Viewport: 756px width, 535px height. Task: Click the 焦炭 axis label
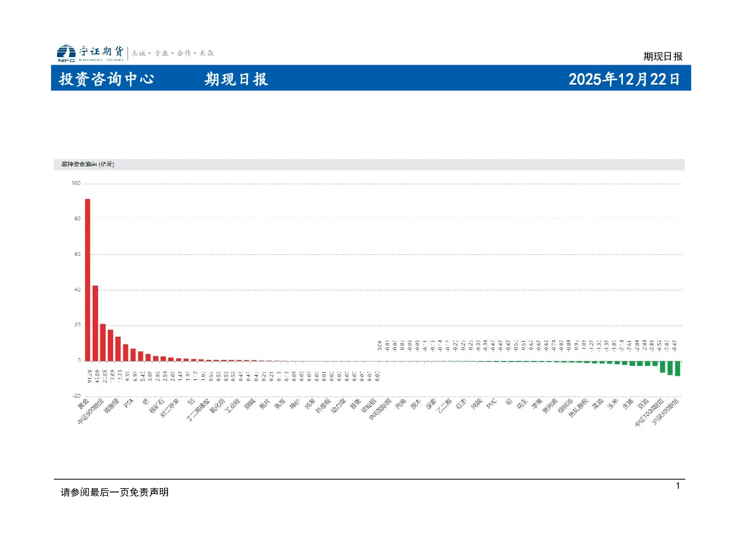click(x=280, y=405)
